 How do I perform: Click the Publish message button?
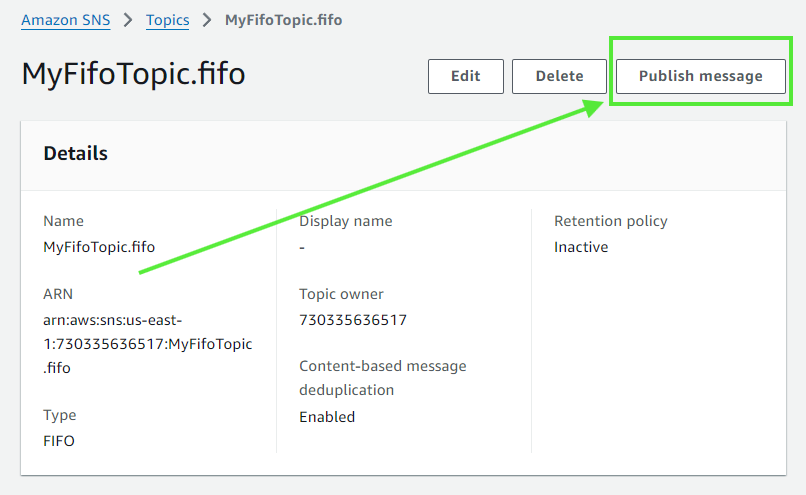[x=700, y=76]
